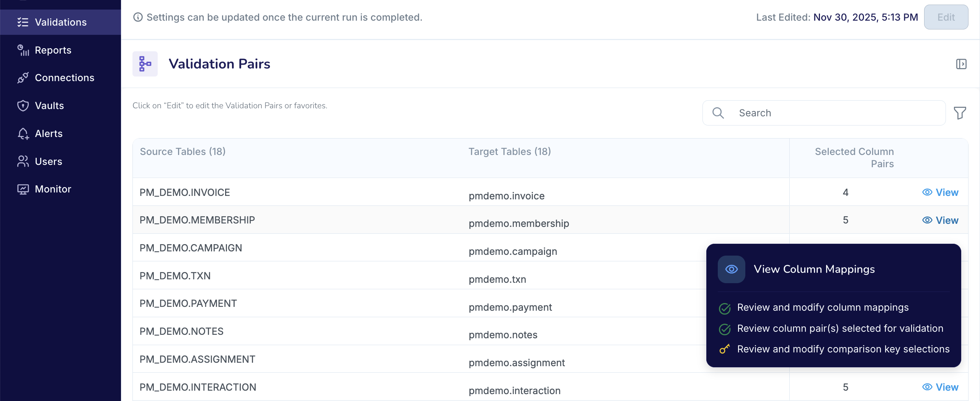Viewport: 980px width, 401px height.
Task: Go to the Users page
Action: click(x=48, y=161)
